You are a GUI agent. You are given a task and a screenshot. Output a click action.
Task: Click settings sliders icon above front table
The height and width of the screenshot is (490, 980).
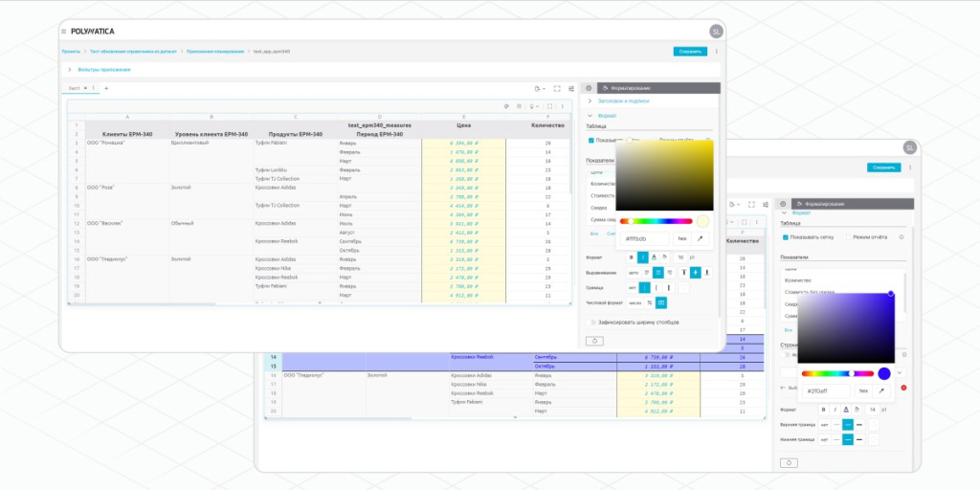tap(571, 89)
